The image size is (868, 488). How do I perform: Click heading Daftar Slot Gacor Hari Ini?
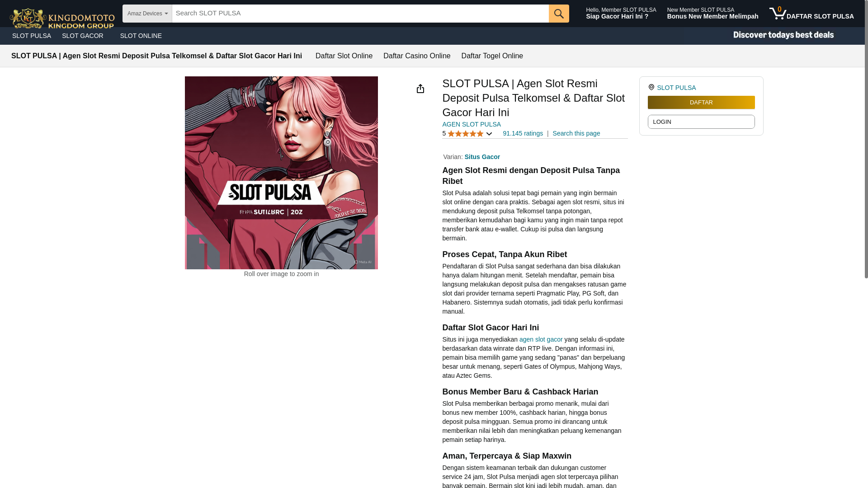point(491,328)
